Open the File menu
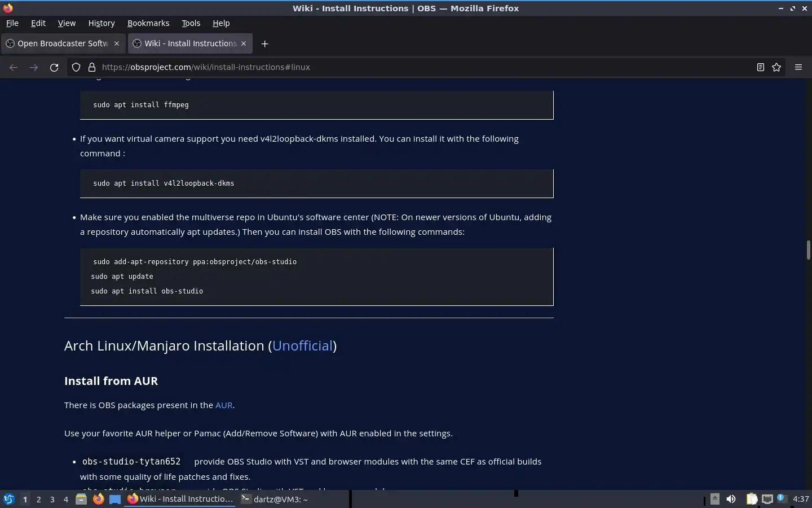 click(x=12, y=23)
